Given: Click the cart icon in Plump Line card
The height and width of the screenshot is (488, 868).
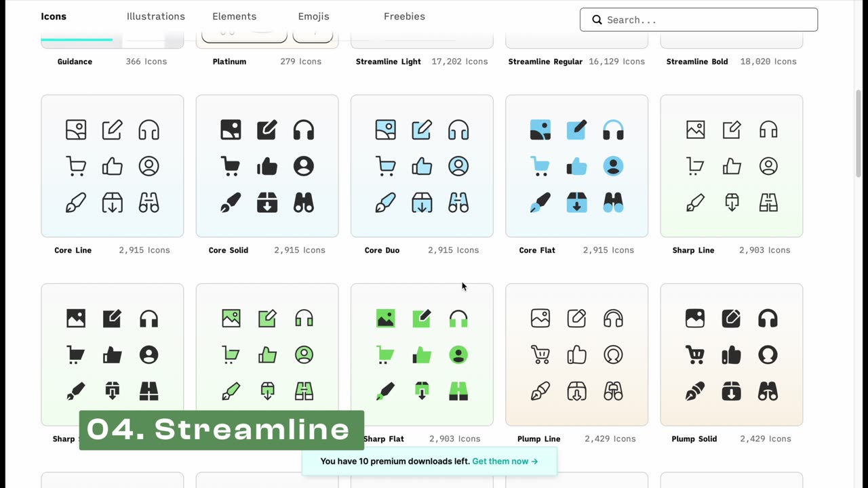Looking at the screenshot, I should click(x=540, y=354).
